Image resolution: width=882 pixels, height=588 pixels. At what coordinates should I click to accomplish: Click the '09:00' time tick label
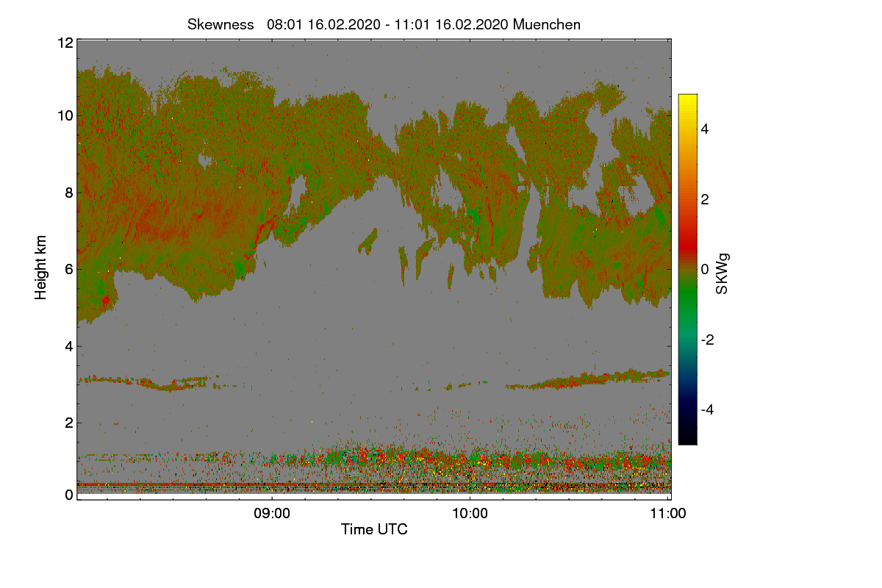tap(272, 514)
